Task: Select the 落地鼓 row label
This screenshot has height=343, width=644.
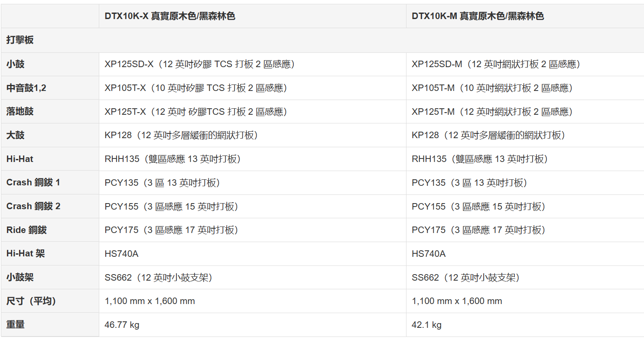Action: (20, 112)
